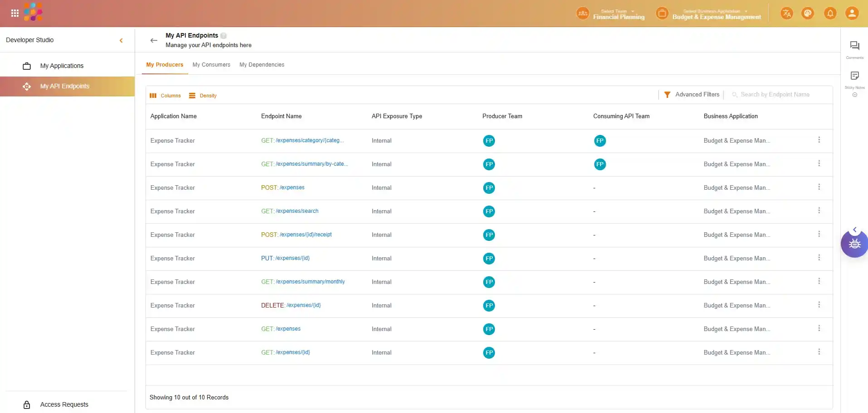Image resolution: width=868 pixels, height=413 pixels.
Task: Switch to the My Consumers tab
Action: click(211, 65)
